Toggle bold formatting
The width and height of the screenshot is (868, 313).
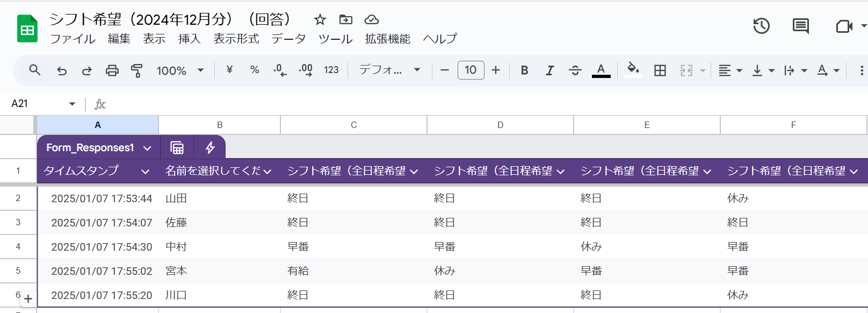click(x=525, y=70)
